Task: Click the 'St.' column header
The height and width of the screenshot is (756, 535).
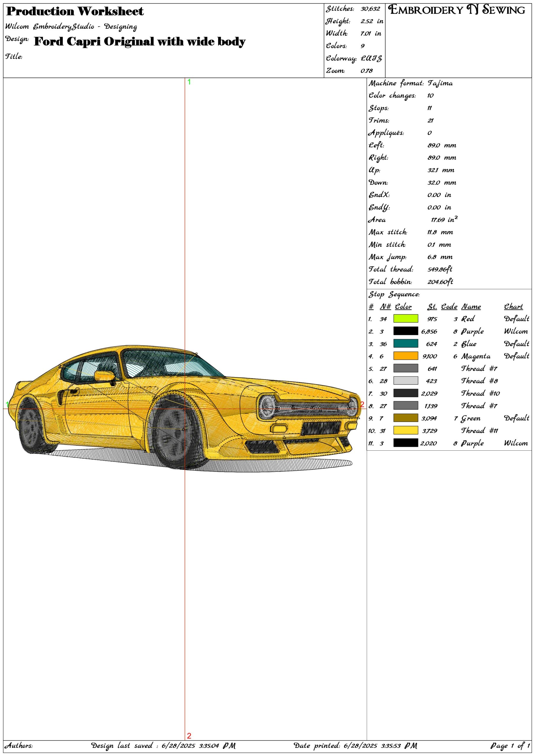Action: pos(432,307)
